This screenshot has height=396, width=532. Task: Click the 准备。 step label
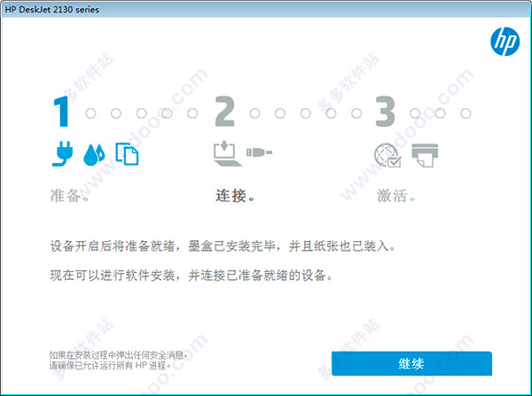70,196
